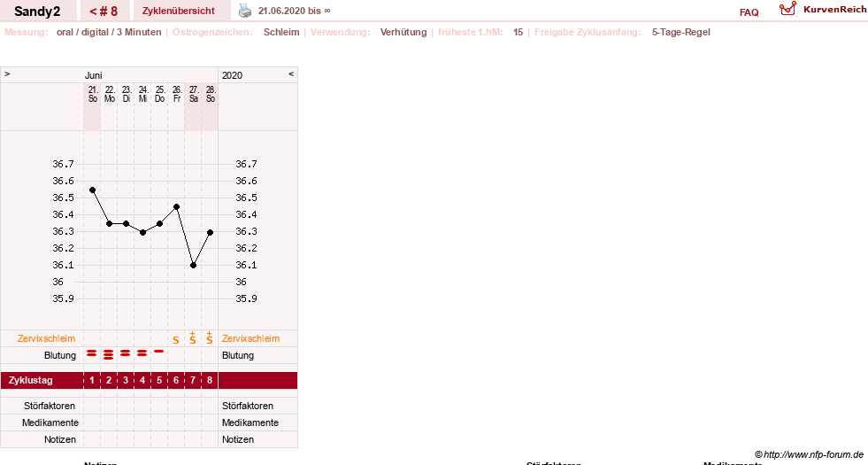Click cycle day 6 cell

(176, 381)
